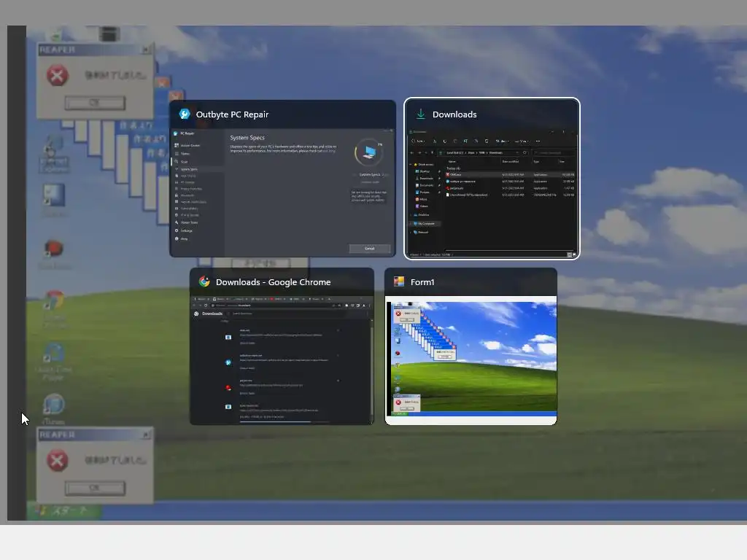Close the bottom REAPER error dialog
Screen dimensions: 747x560
tap(146, 435)
